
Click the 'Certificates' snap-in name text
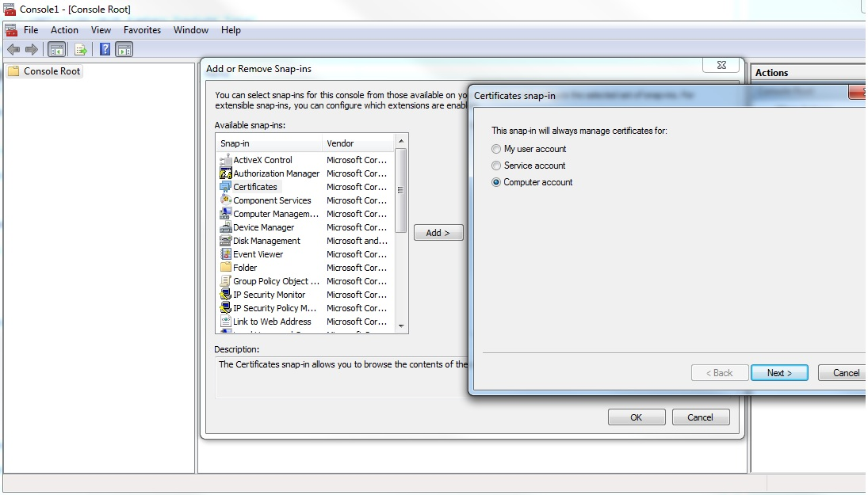255,187
